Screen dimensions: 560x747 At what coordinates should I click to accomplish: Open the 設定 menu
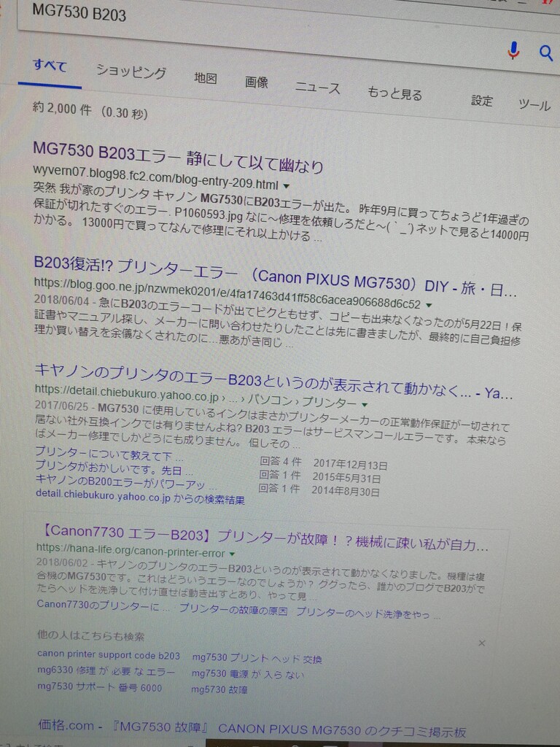point(481,101)
